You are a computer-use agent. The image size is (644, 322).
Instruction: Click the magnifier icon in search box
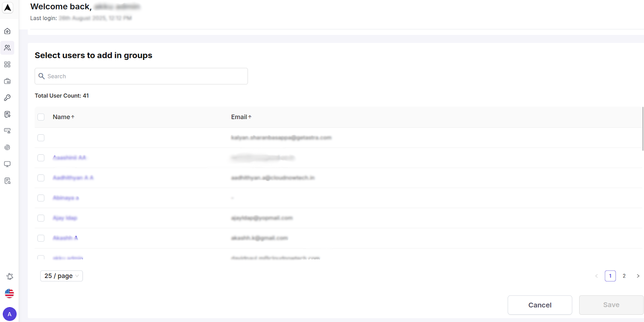coord(41,76)
